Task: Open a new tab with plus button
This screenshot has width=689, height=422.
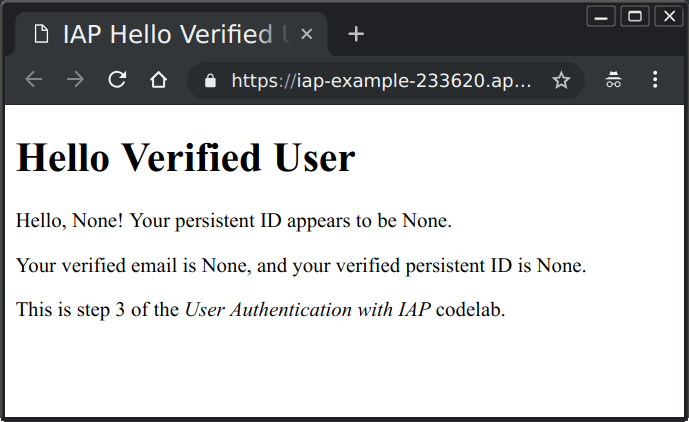Action: click(x=356, y=34)
